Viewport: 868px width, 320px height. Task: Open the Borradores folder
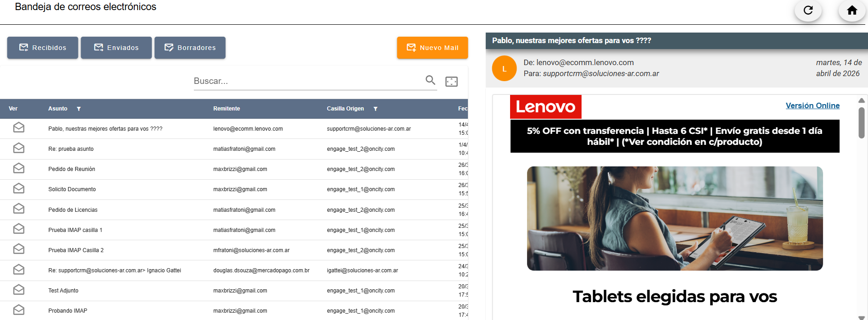pos(190,48)
